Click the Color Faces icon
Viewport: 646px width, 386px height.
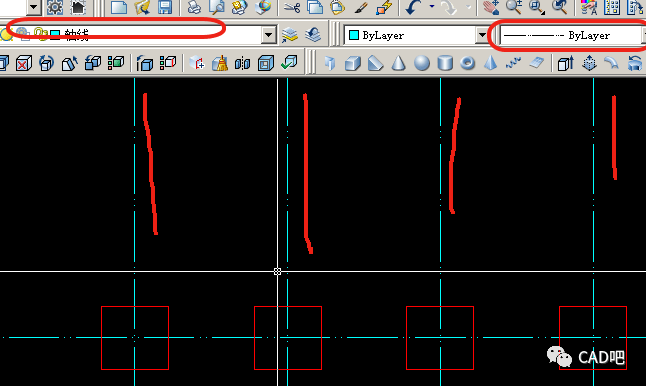(x=116, y=63)
